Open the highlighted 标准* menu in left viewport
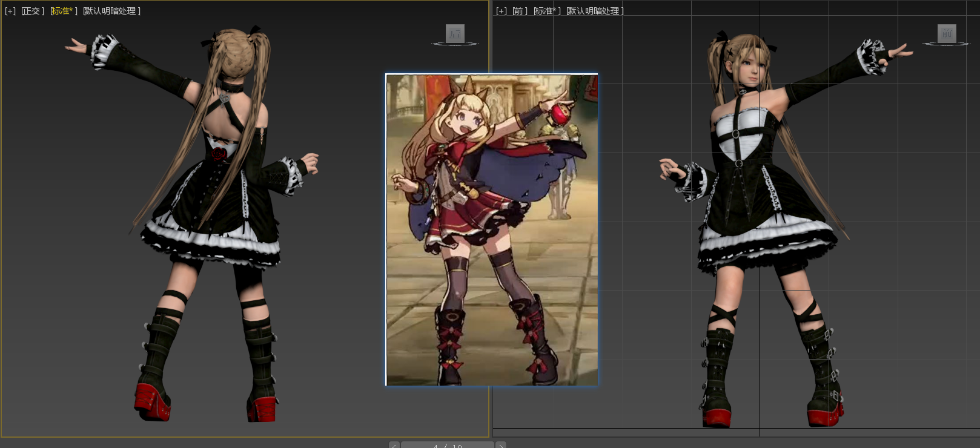This screenshot has width=980, height=448. pos(64,11)
